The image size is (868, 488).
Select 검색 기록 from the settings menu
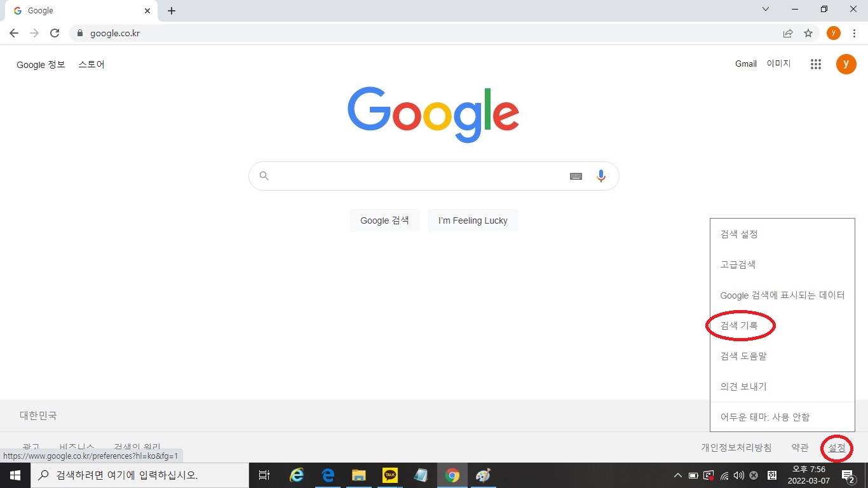[x=782, y=325]
